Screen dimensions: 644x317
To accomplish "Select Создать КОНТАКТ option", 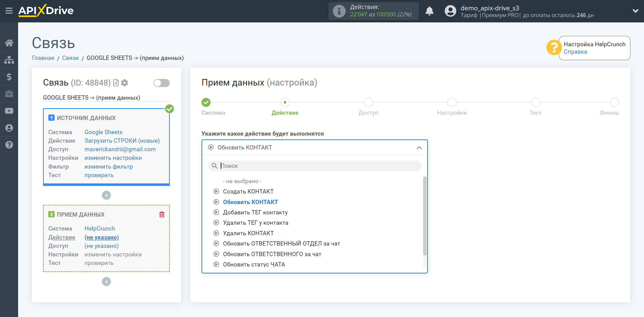I will (x=248, y=191).
